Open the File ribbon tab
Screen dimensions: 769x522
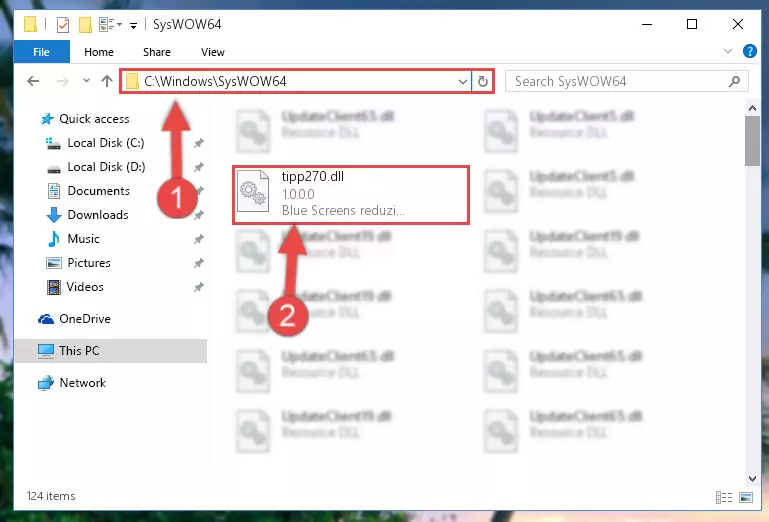(41, 52)
